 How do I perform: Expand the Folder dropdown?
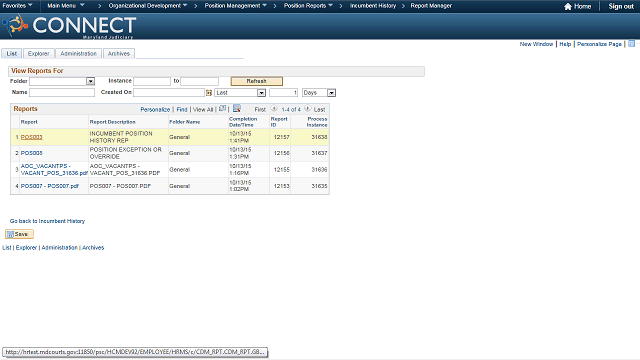pos(91,81)
